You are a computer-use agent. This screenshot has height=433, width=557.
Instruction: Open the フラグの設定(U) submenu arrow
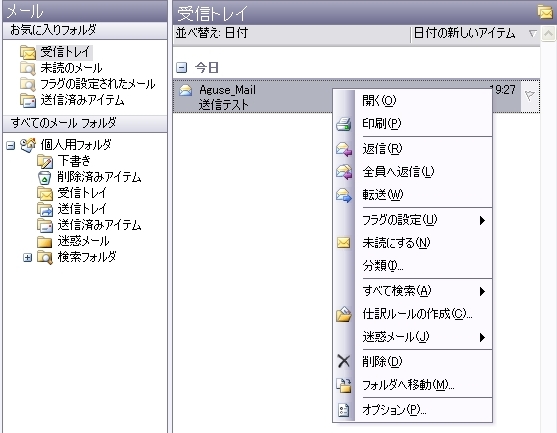pyautogui.click(x=482, y=221)
